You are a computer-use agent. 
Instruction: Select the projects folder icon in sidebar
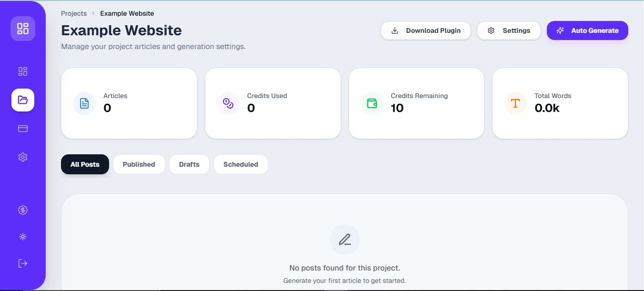[23, 100]
